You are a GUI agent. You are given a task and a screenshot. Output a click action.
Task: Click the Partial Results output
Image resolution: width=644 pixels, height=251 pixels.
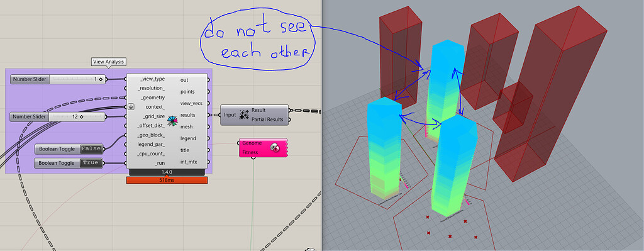click(267, 120)
